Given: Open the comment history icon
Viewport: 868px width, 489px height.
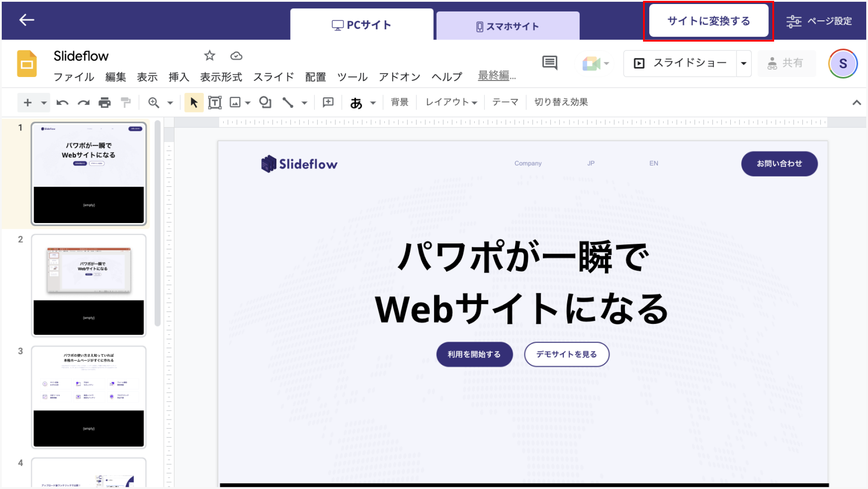Looking at the screenshot, I should tap(550, 63).
